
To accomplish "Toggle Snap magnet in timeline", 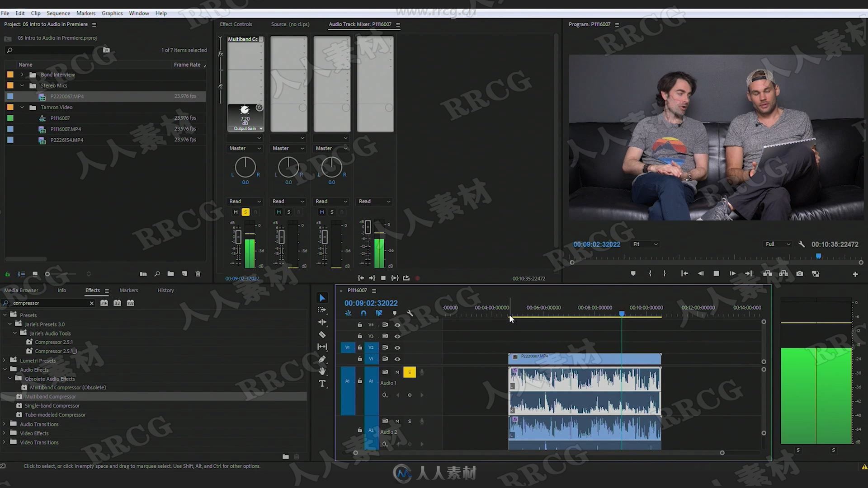I will (x=363, y=313).
